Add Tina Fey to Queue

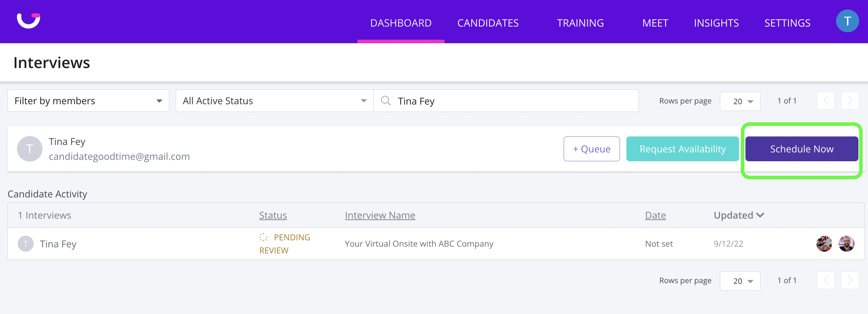click(x=592, y=149)
